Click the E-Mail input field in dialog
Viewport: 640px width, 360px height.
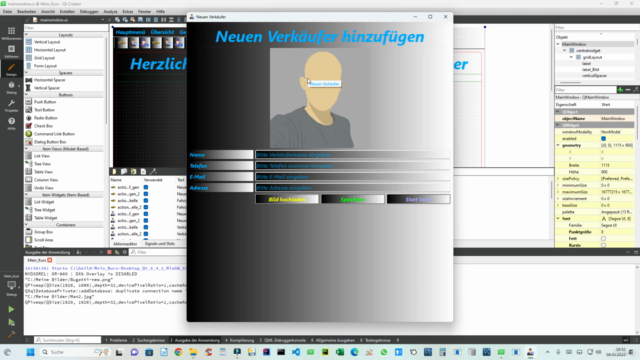click(353, 177)
